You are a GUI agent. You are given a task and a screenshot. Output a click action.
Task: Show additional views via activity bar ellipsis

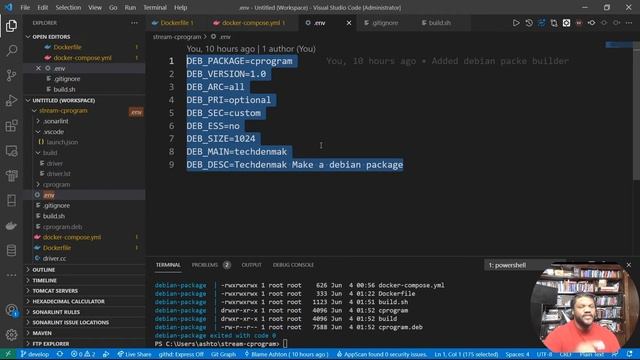(11, 276)
